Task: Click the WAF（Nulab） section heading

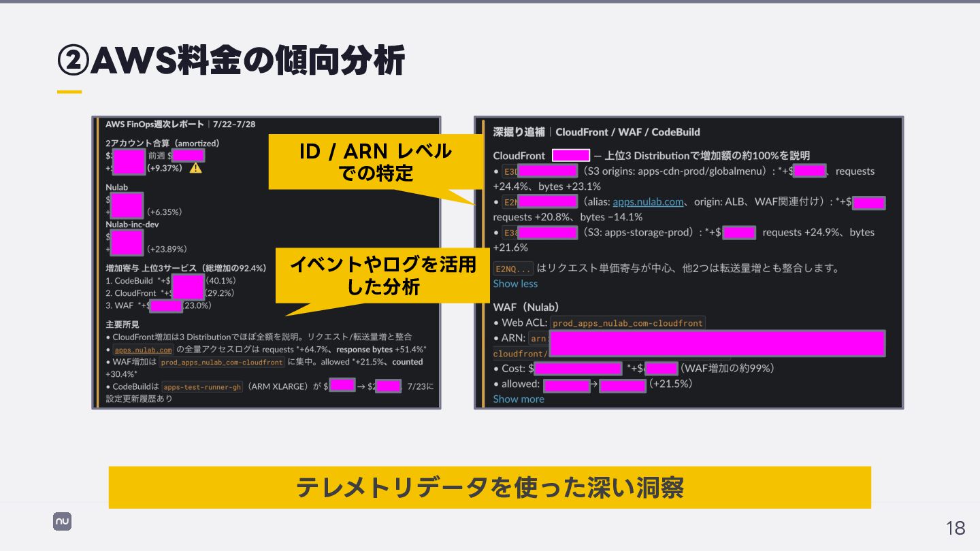Action: [x=526, y=307]
